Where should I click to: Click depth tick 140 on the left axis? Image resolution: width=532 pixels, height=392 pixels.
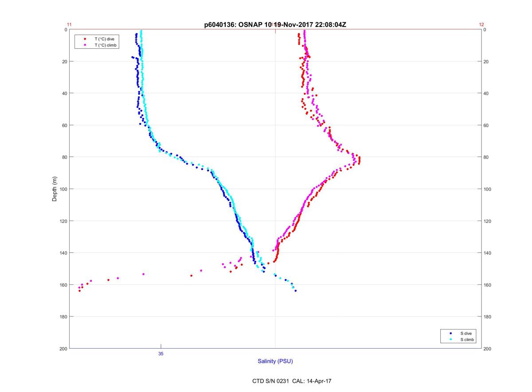coord(63,253)
